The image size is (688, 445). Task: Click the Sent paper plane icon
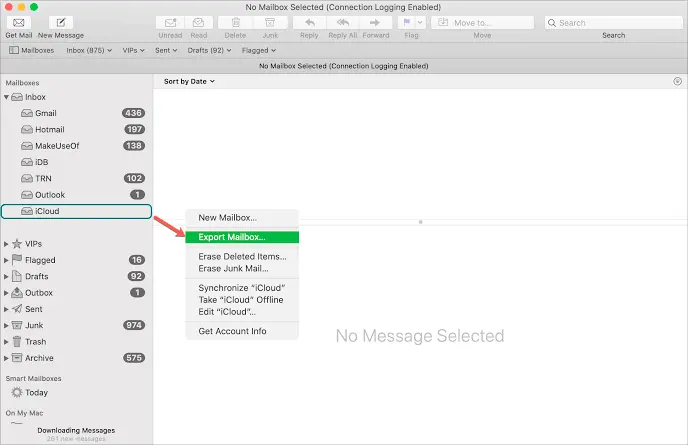[17, 309]
